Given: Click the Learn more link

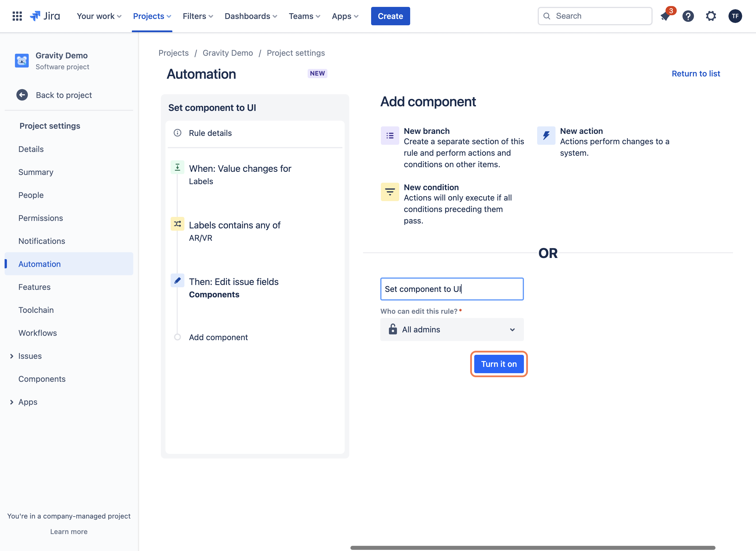Looking at the screenshot, I should click(69, 532).
